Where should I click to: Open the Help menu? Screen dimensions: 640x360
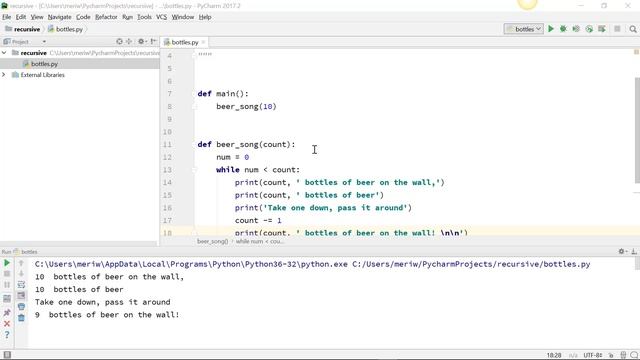(205, 17)
